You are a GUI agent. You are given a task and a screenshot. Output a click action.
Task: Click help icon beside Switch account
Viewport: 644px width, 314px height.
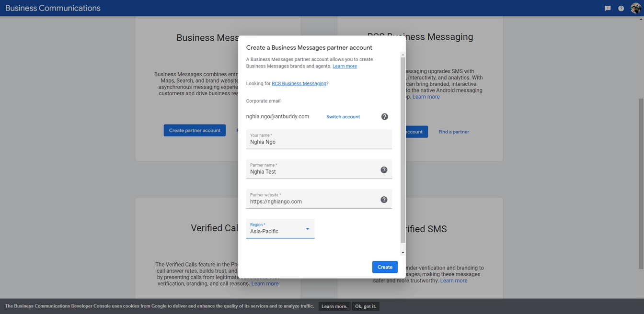tap(384, 117)
